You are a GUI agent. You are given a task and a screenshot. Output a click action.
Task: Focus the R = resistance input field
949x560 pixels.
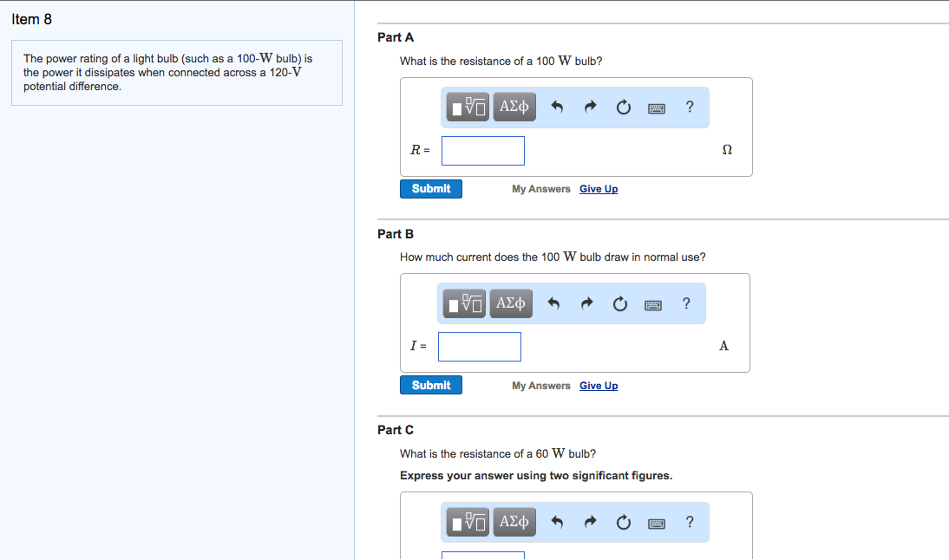483,151
